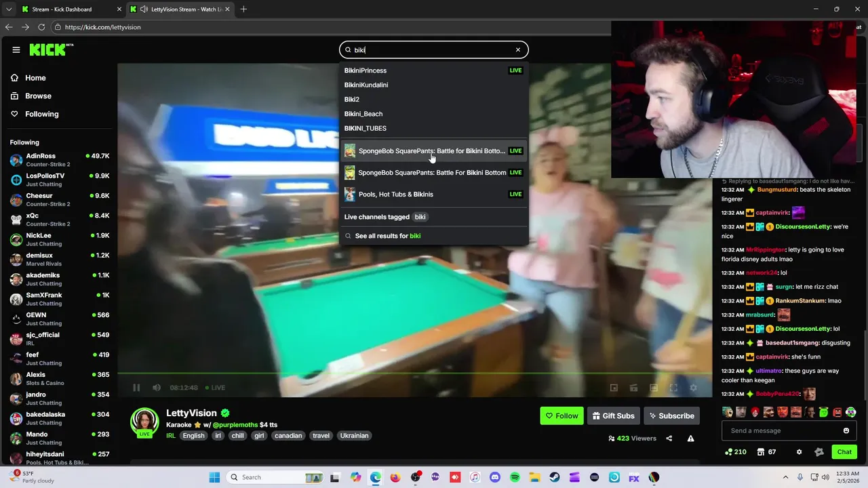Jump to LIVE in the player controls
868x488 pixels.
tap(214, 388)
